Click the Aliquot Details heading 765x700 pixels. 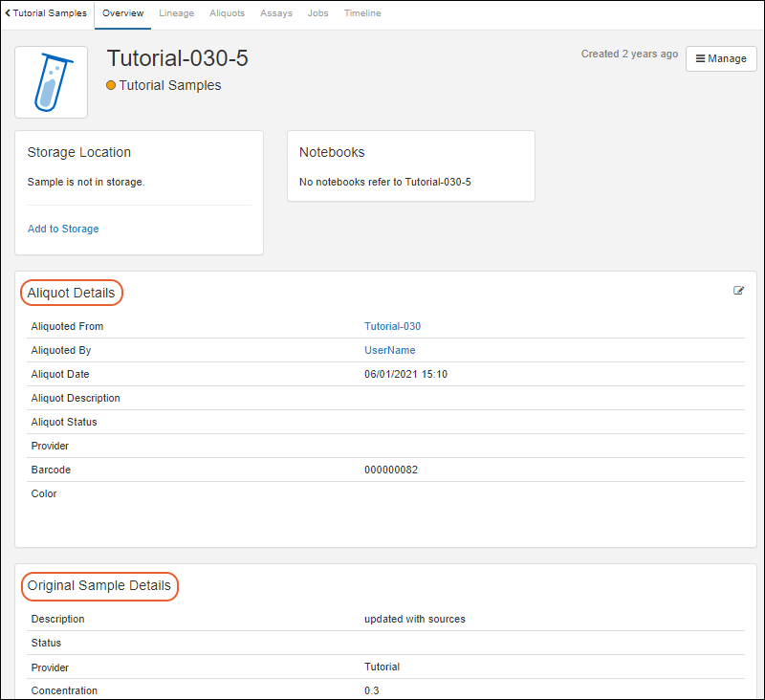(72, 293)
